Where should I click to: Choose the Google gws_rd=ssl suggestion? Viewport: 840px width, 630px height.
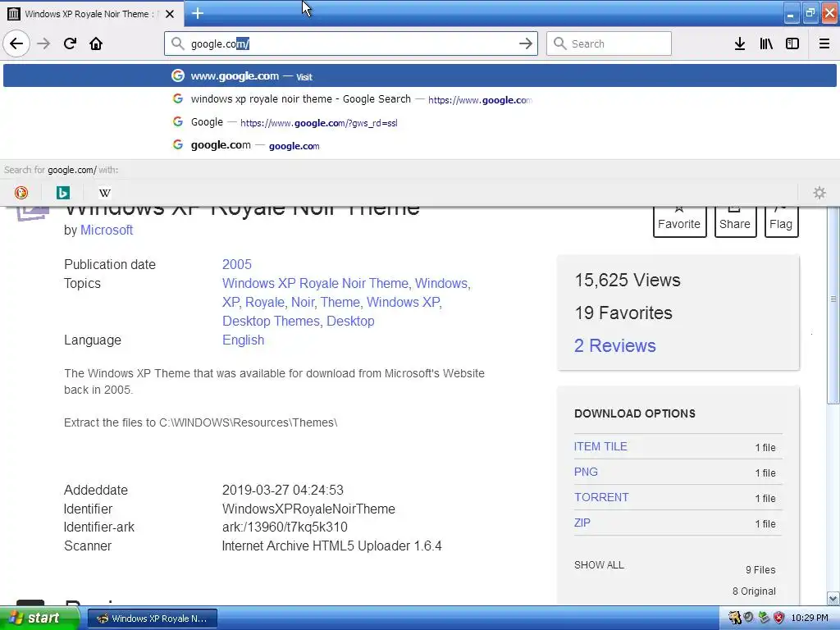coord(420,122)
